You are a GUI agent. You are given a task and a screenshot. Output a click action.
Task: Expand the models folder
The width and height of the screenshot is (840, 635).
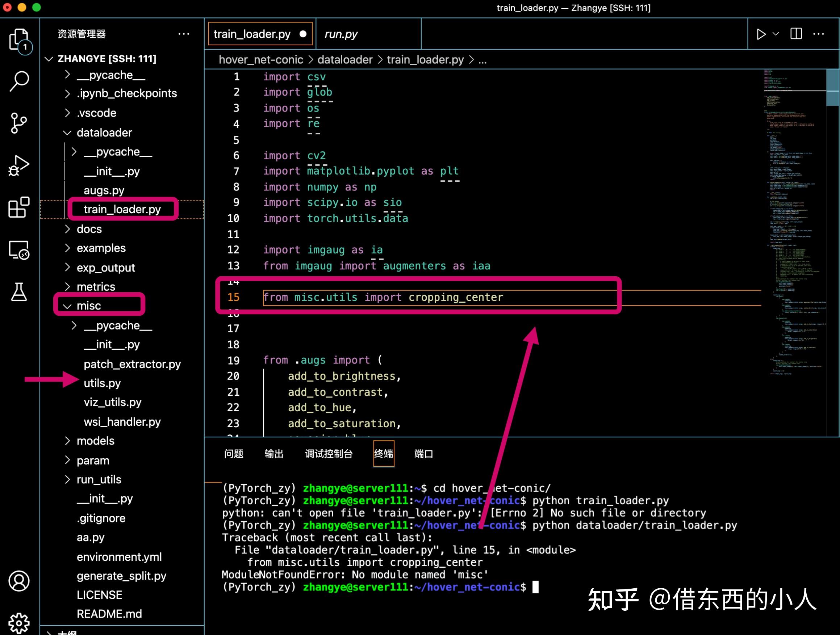pyautogui.click(x=95, y=441)
